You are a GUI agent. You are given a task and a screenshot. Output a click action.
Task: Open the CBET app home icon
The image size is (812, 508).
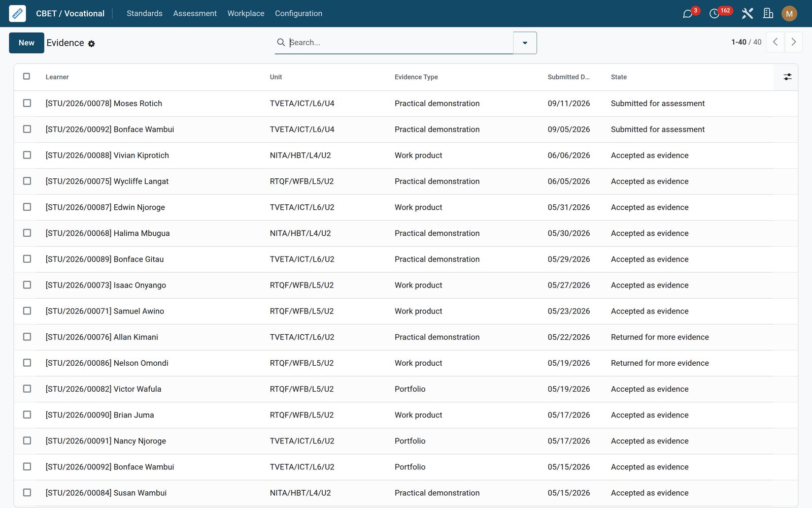[x=17, y=13]
